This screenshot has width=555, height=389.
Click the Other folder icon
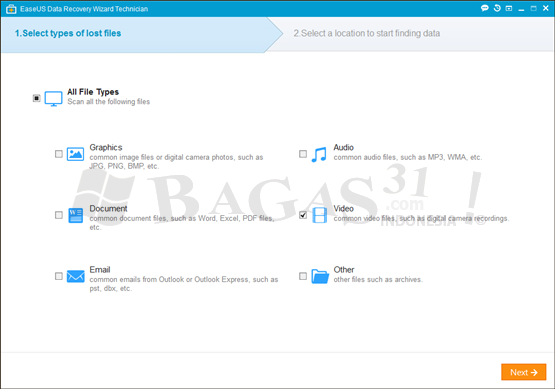(320, 276)
